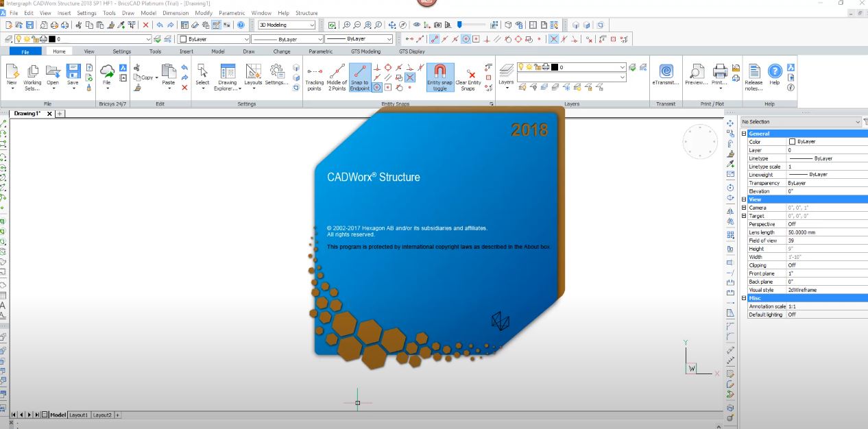This screenshot has width=868, height=429.
Task: Open the Parametric menu in menu bar
Action: [x=232, y=13]
